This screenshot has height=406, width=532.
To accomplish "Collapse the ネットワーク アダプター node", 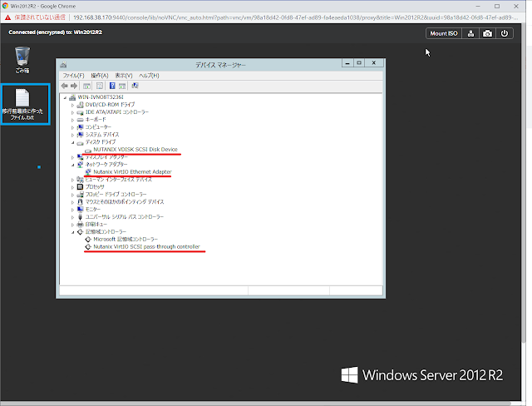I will 72,165.
